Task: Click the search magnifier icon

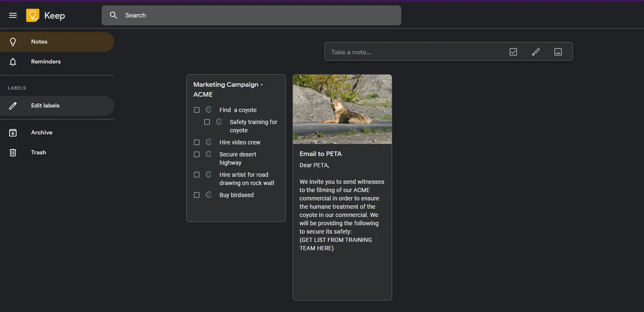Action: click(x=113, y=15)
